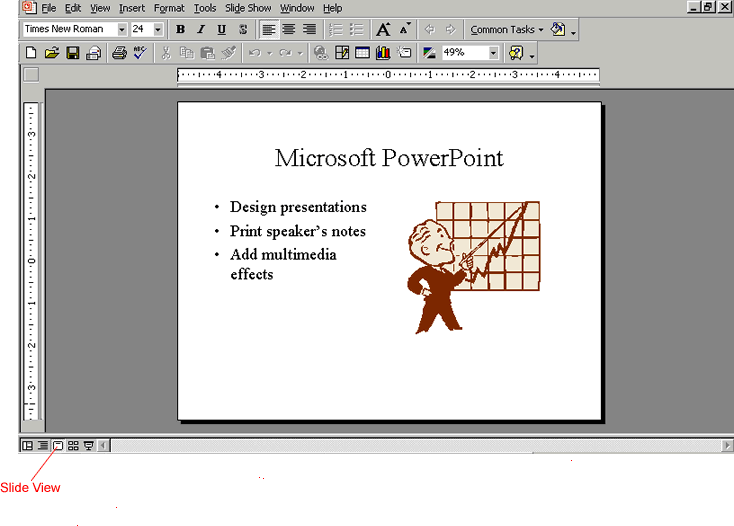
Task: Open the Insert menu
Action: [x=131, y=8]
